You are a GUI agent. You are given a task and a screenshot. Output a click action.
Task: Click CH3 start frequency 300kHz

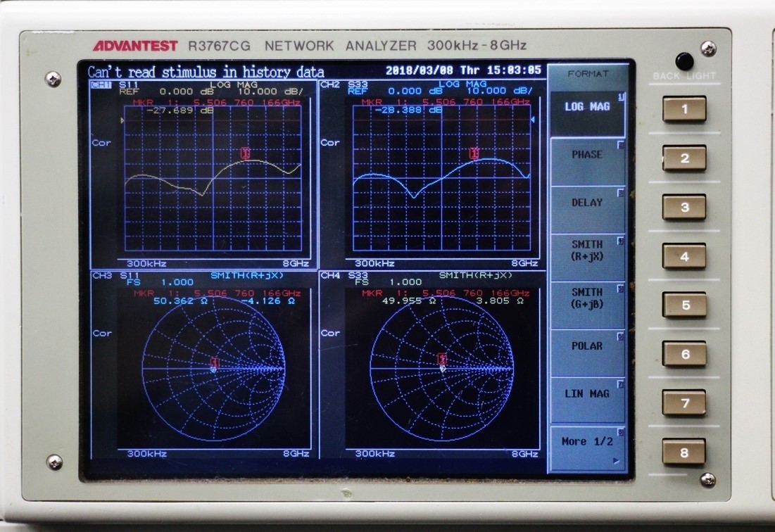(x=146, y=454)
